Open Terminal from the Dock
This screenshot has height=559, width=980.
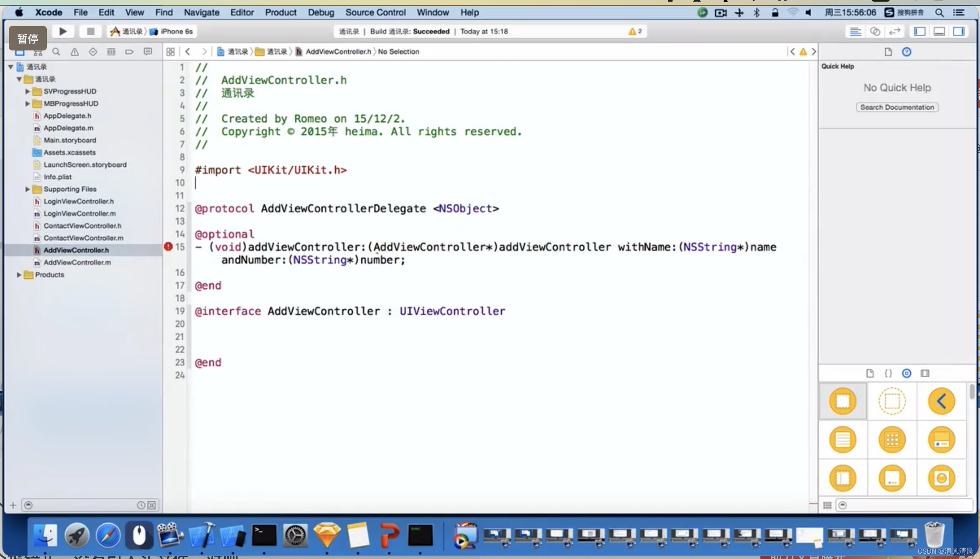pyautogui.click(x=264, y=535)
